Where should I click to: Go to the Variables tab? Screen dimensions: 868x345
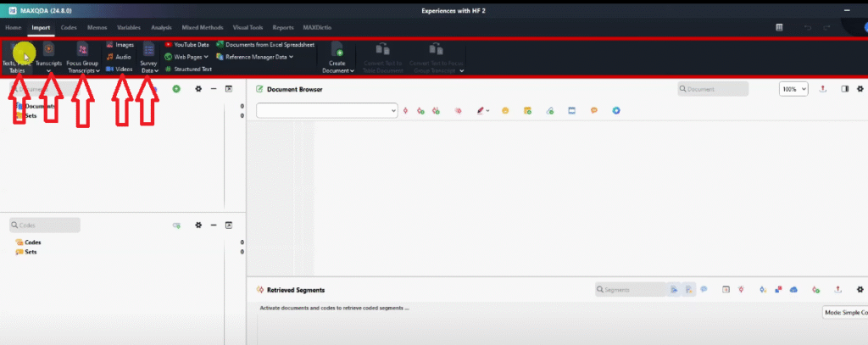[129, 28]
